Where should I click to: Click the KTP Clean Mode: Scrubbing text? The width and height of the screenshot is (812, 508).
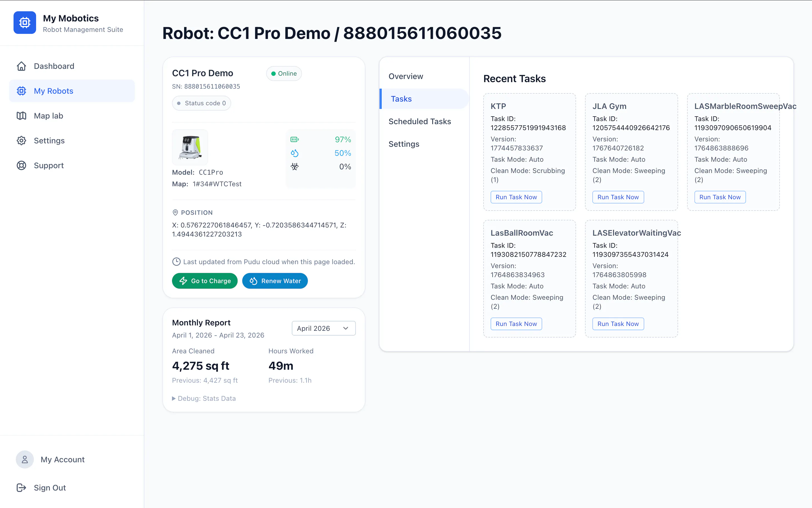pos(528,175)
